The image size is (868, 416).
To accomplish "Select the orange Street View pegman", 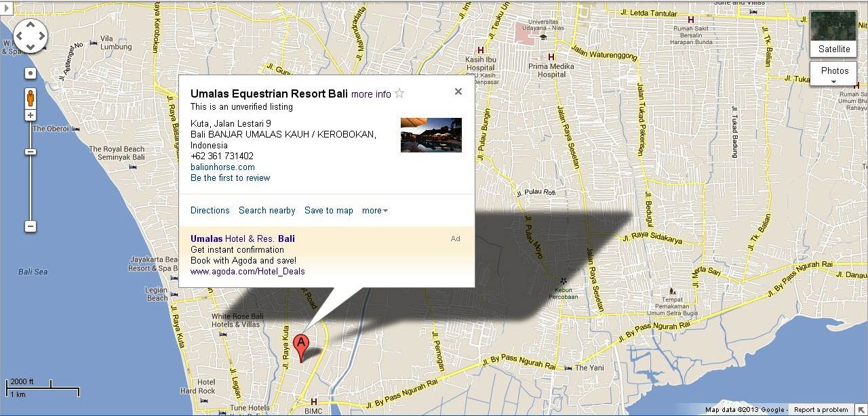I will point(31,98).
